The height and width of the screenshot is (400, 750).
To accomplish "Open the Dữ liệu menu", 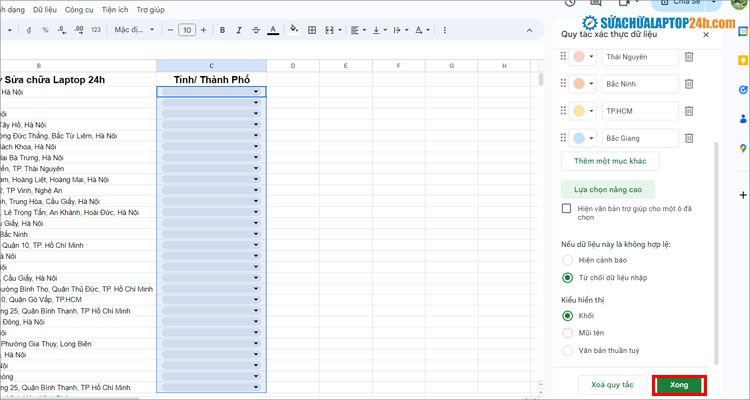I will (x=45, y=9).
